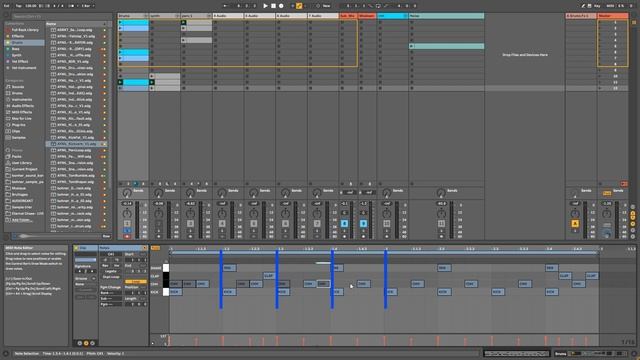
Task: Click the Inv notes button
Action: (116, 265)
